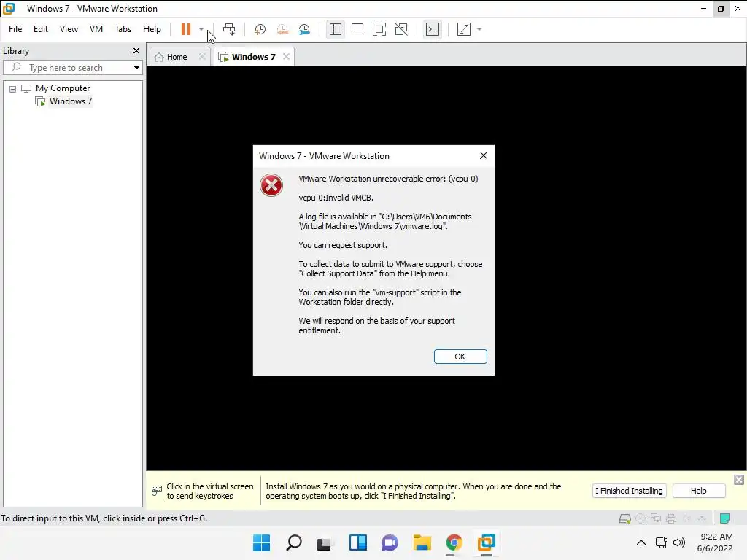Screen dimensions: 747x560
Task: Click the I Finished Installing button
Action: [629, 491]
